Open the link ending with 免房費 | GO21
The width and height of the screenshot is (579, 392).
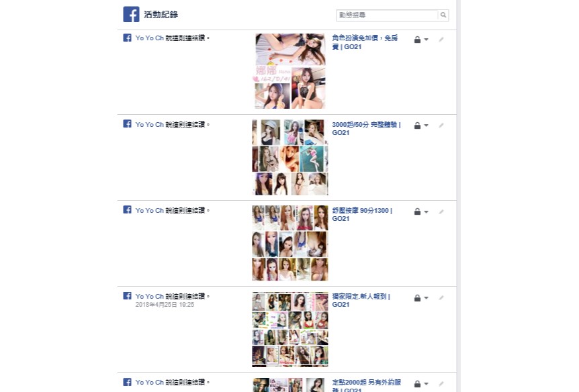point(365,42)
